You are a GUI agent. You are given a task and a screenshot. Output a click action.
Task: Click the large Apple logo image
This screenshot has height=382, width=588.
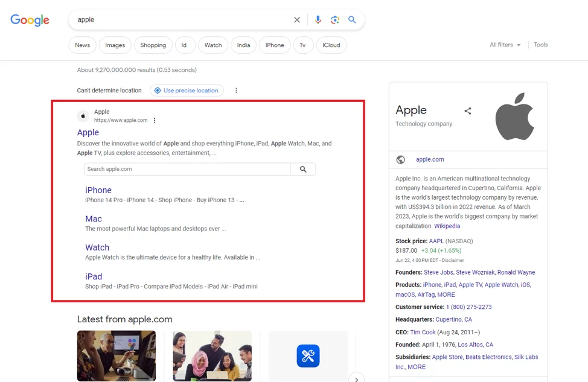(x=514, y=116)
